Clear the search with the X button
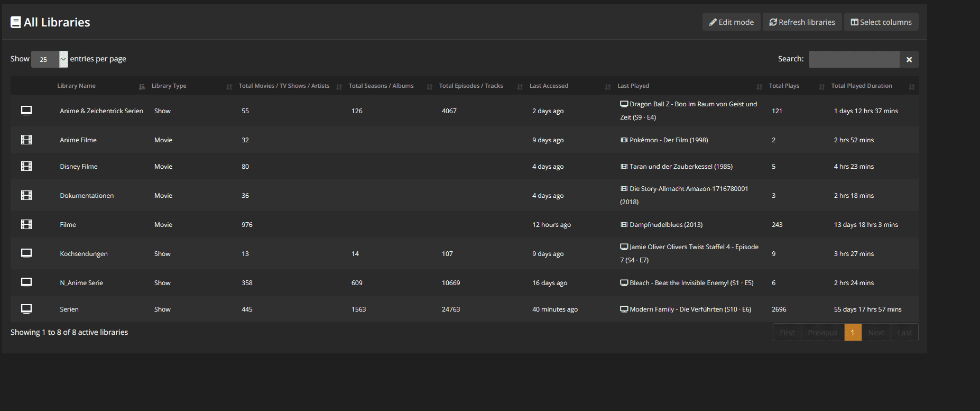The height and width of the screenshot is (411, 980). pyautogui.click(x=909, y=59)
